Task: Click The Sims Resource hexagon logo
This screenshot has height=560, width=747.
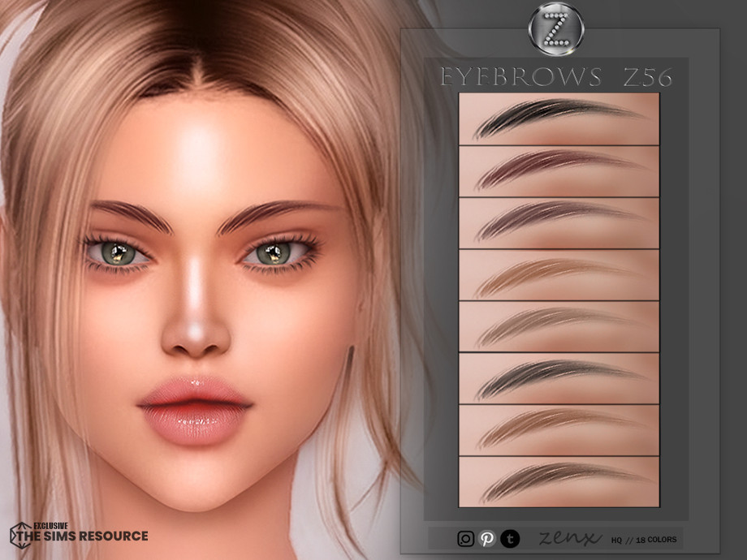Action: (20, 534)
